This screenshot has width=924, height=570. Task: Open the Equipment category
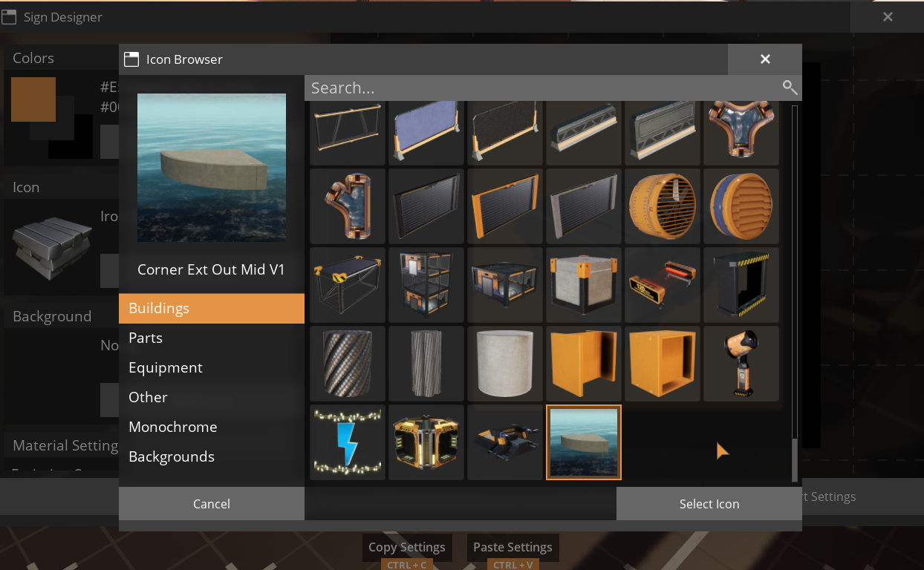pos(212,367)
